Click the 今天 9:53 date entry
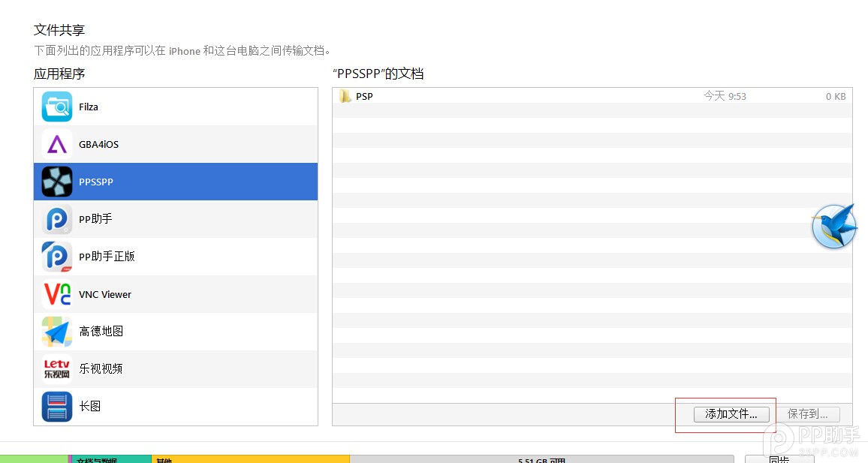Screen dimensions: 868x463 coord(724,96)
